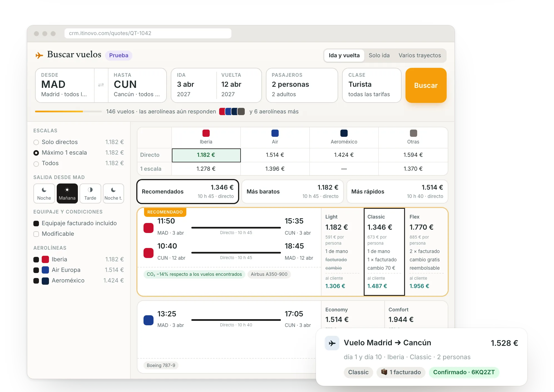Select the Tarde departure time slot
The height and width of the screenshot is (392, 554).
pos(90,193)
